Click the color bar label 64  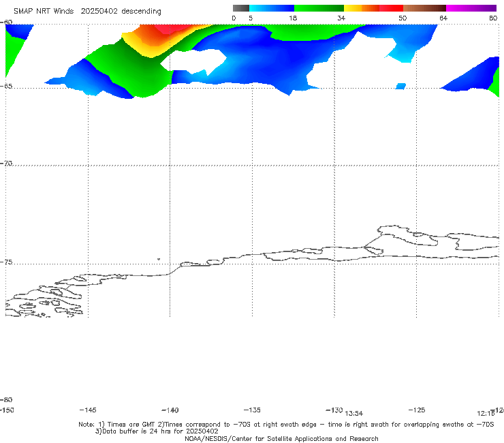coord(443,18)
